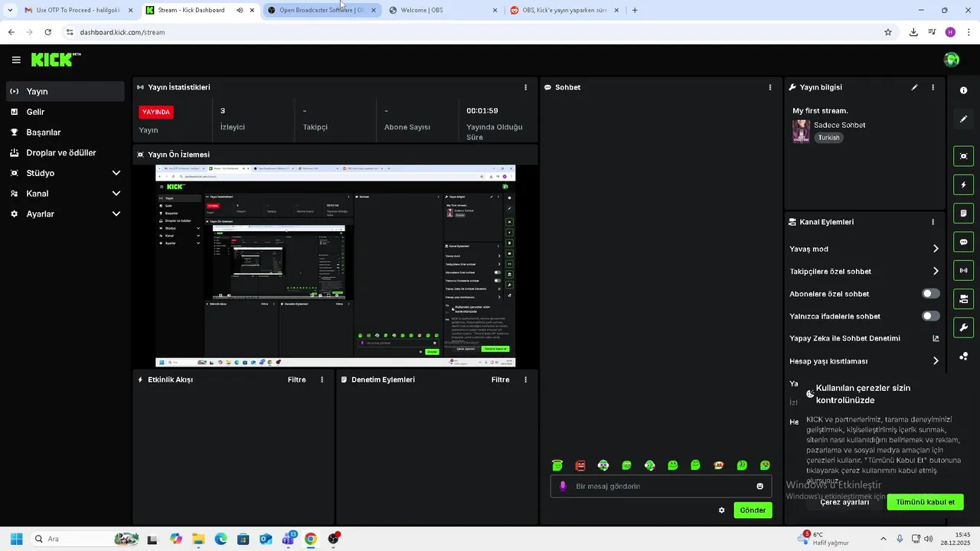This screenshot has width=980, height=551.
Task: Reload the page in browser
Action: point(47,32)
